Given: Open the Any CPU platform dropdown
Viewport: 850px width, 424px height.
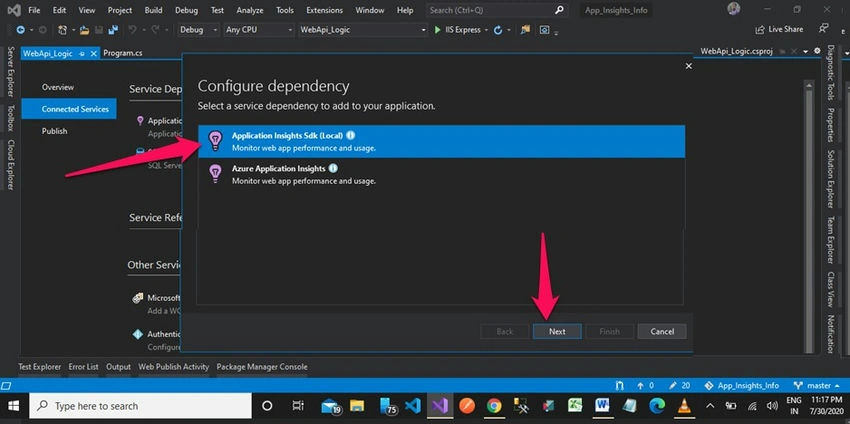Looking at the screenshot, I should [258, 30].
